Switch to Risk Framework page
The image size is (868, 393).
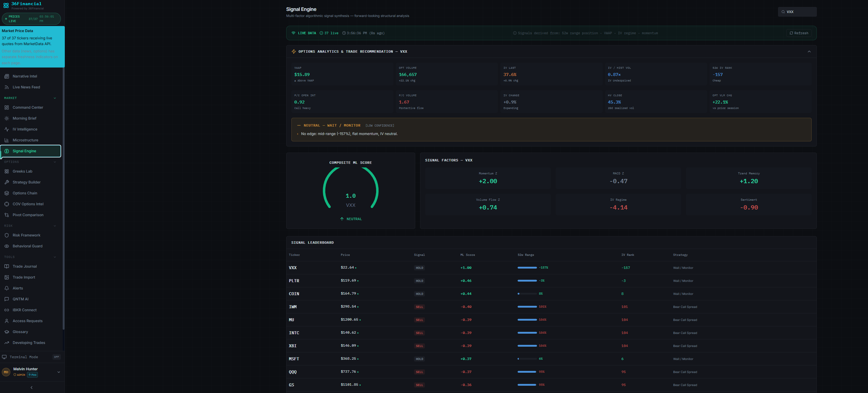point(31,235)
